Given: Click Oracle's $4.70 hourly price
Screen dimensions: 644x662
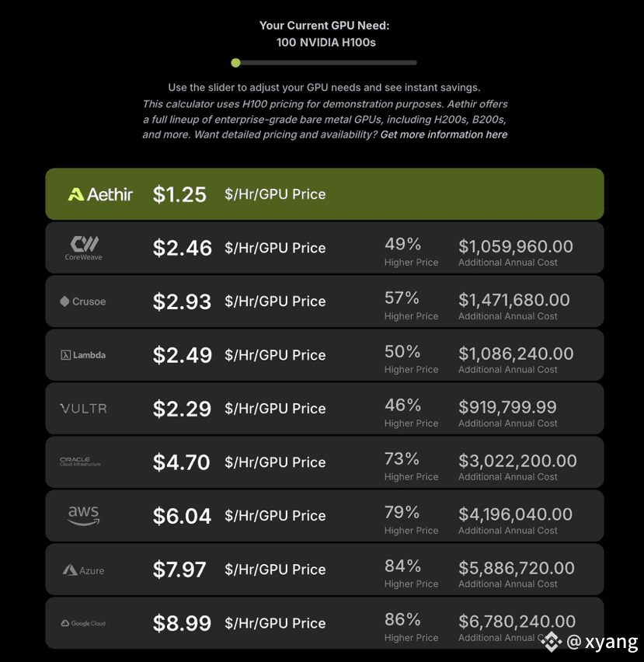Looking at the screenshot, I should 182,462.
